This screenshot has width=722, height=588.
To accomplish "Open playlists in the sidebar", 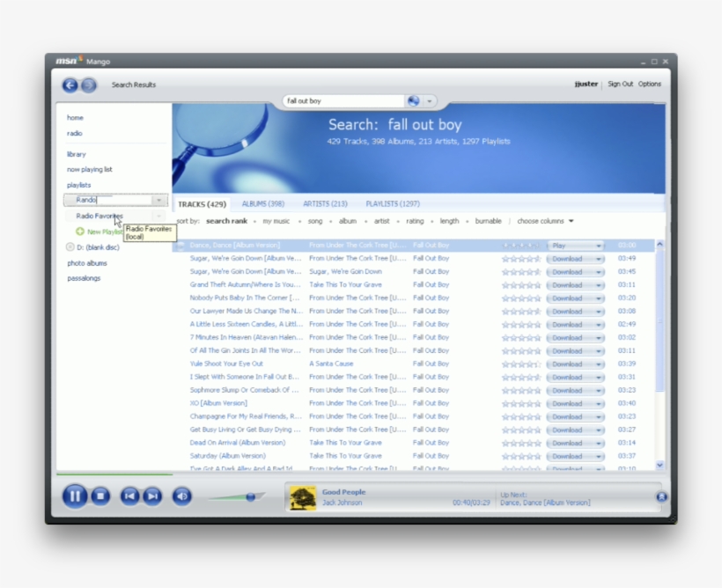I will 78,185.
